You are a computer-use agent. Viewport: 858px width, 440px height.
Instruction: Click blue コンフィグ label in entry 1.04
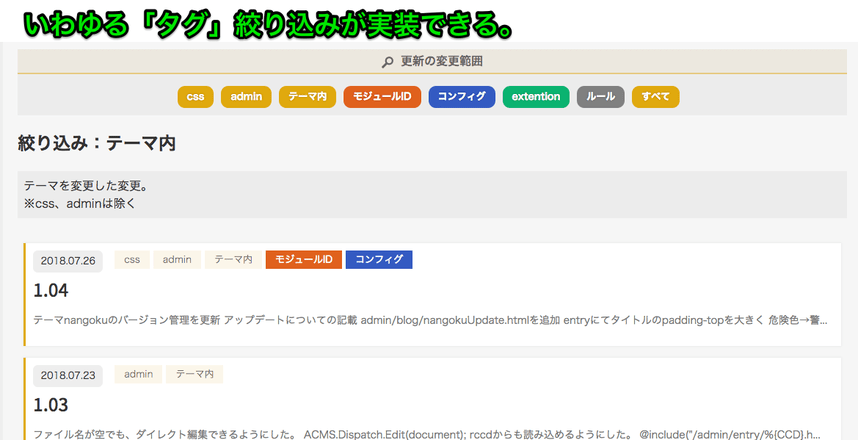pos(379,260)
